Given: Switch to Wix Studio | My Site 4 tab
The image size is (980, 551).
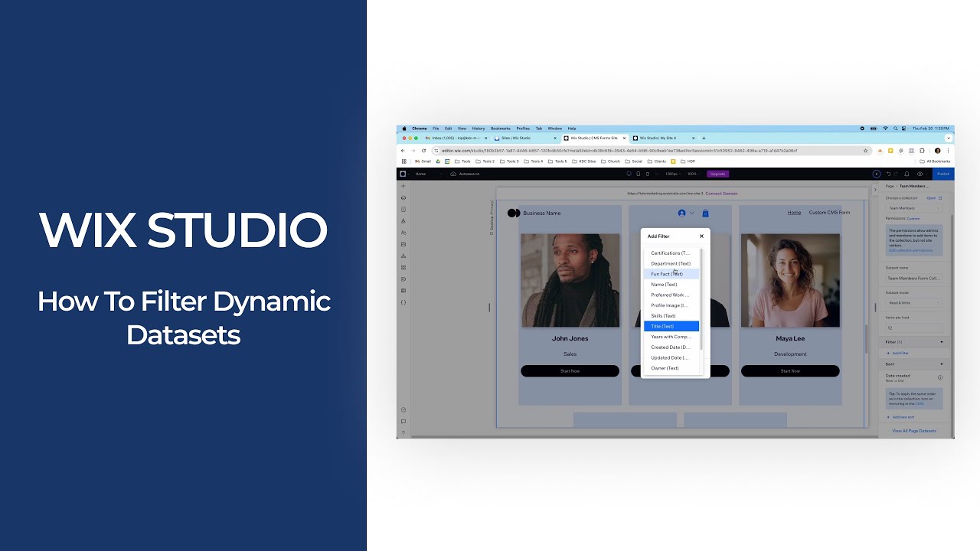Looking at the screenshot, I should 663,139.
